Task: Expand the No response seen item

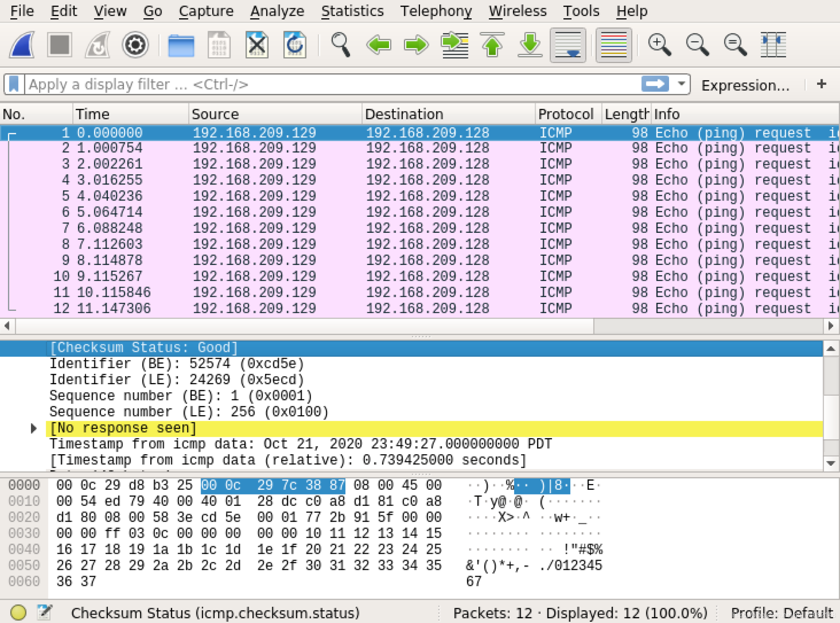Action: coord(34,428)
